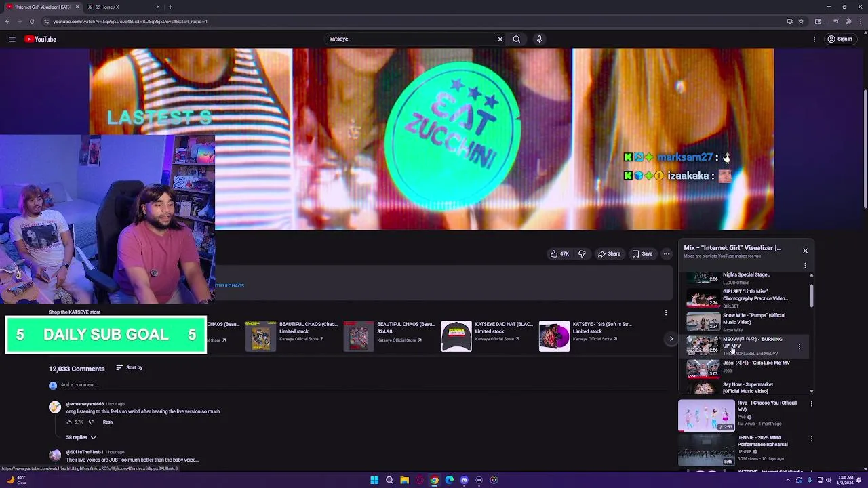This screenshot has height=488, width=868.
Task: Play Snow Wife Pumps official video
Action: tap(745, 322)
